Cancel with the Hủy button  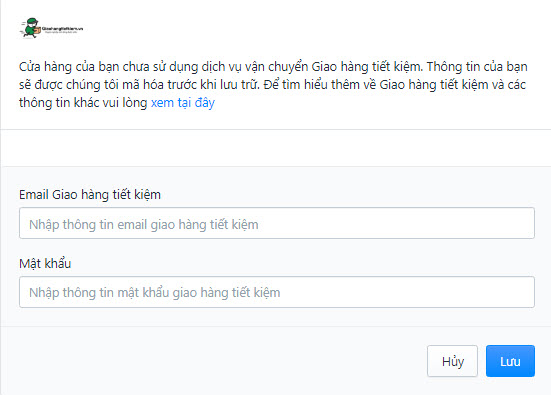pos(453,361)
